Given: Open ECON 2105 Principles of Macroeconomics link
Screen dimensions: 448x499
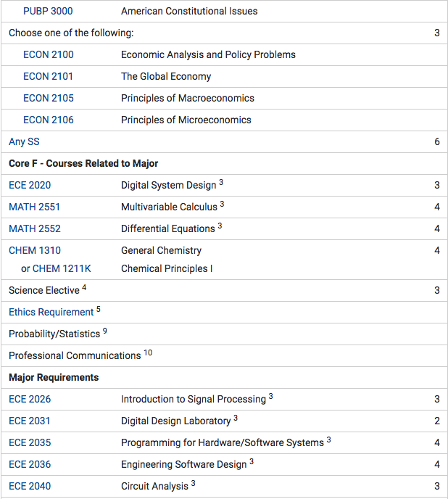Looking at the screenshot, I should point(49,98).
